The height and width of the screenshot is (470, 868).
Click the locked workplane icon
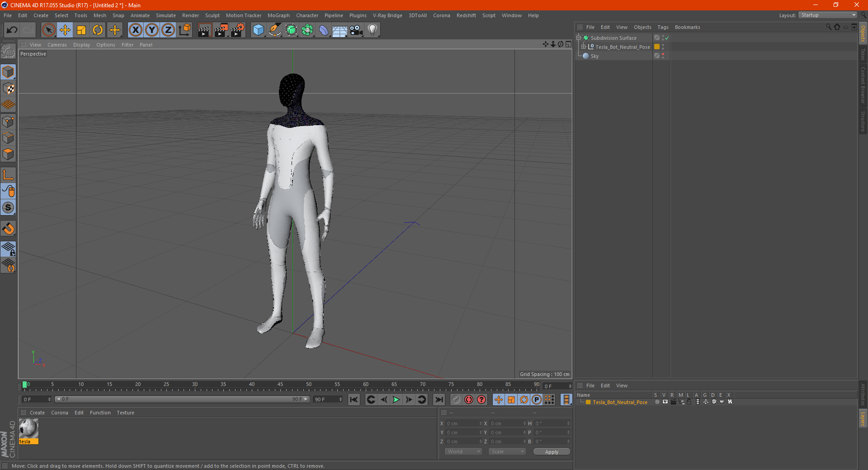pyautogui.click(x=8, y=249)
